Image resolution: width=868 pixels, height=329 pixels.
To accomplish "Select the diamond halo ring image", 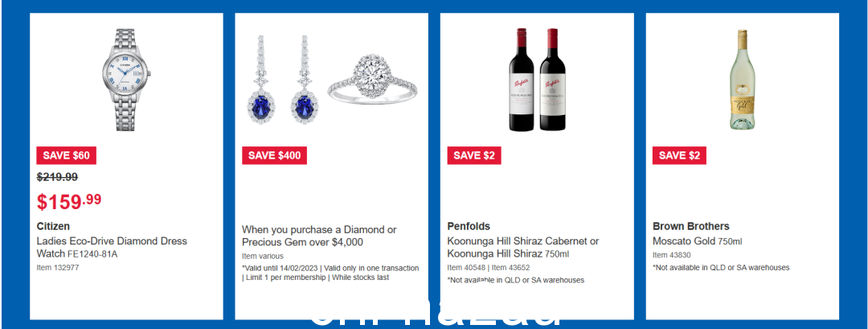I will (x=373, y=79).
